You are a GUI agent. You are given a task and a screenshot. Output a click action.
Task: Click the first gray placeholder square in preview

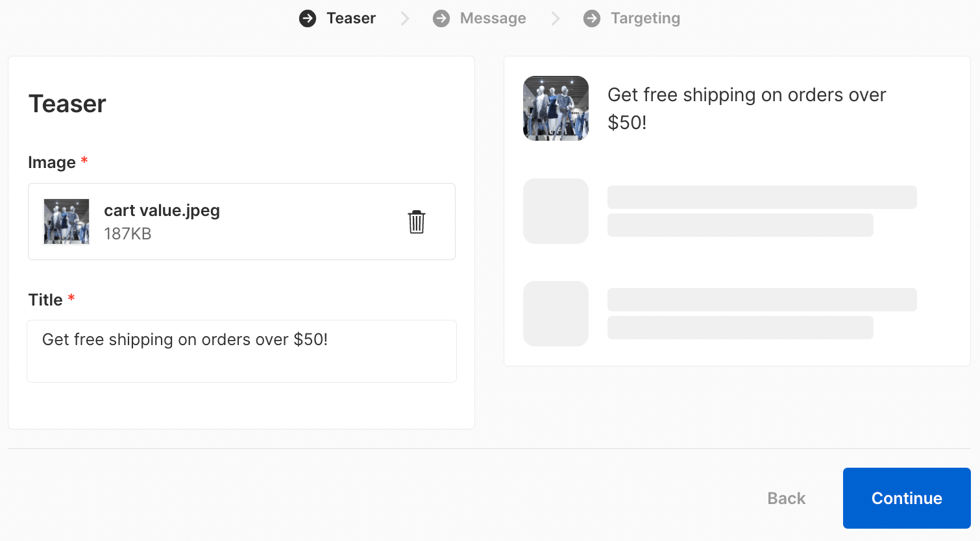(556, 211)
